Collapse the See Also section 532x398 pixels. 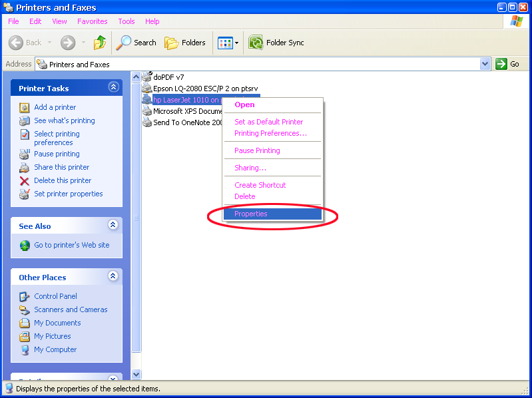pyautogui.click(x=113, y=226)
